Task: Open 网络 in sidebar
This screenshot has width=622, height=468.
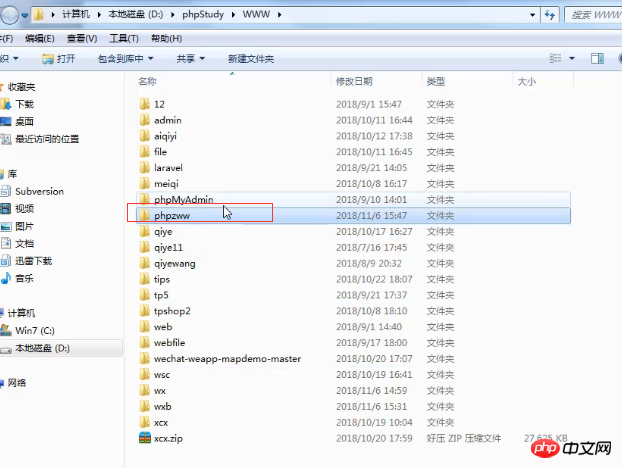Action: [17, 383]
